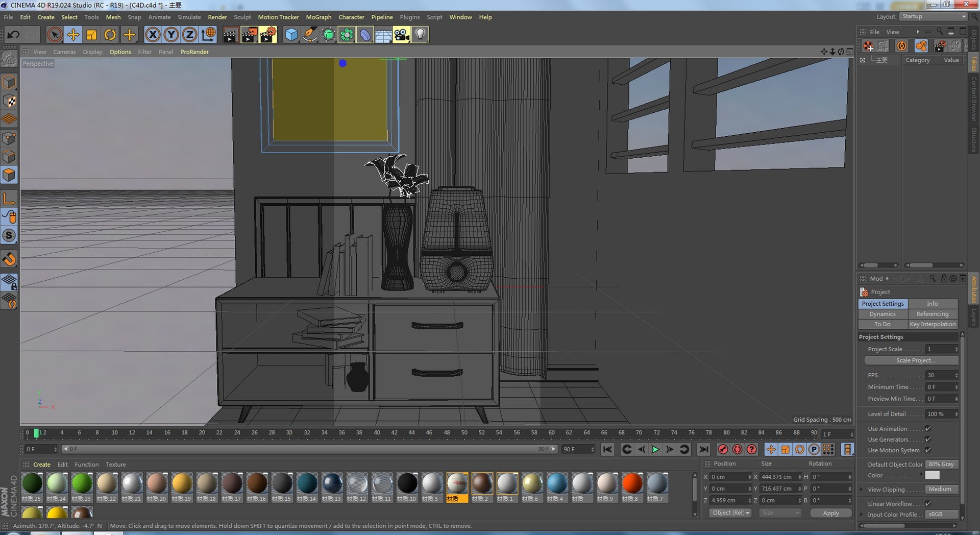Click the project Color swatch
The height and width of the screenshot is (535, 980).
(x=932, y=475)
